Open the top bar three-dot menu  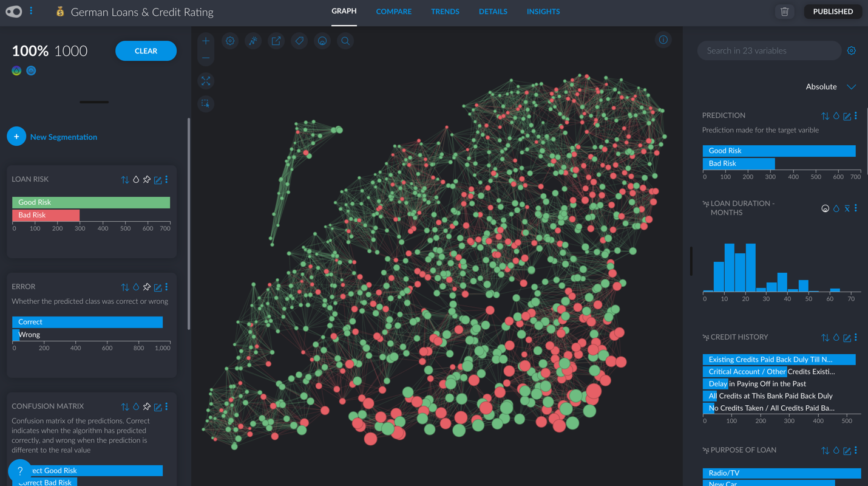tap(31, 11)
